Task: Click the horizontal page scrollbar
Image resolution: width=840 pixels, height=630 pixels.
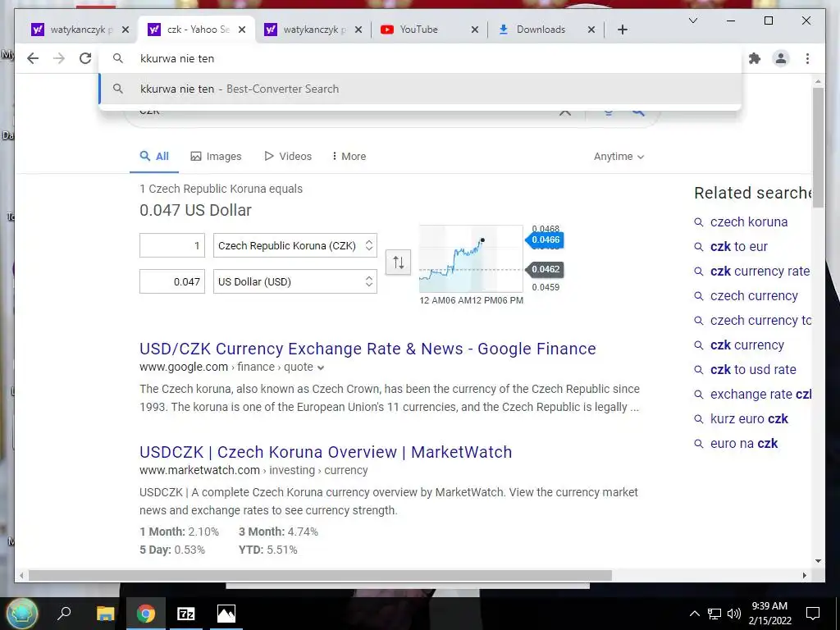Action: (x=320, y=575)
